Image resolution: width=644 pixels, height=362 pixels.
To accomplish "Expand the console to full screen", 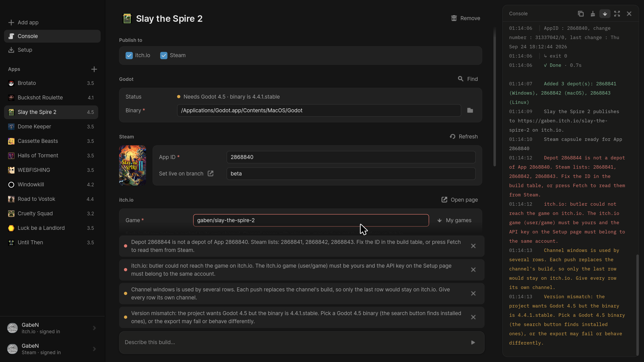I will tap(617, 14).
